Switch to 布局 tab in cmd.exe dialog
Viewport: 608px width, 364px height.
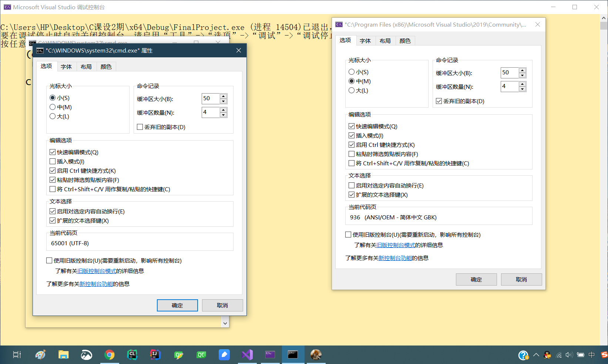(x=86, y=67)
